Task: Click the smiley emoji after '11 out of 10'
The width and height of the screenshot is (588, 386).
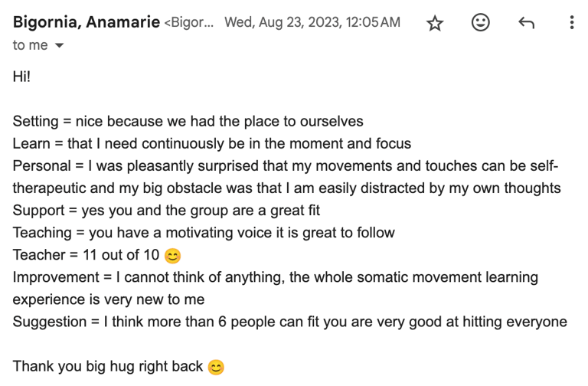Action: [172, 257]
